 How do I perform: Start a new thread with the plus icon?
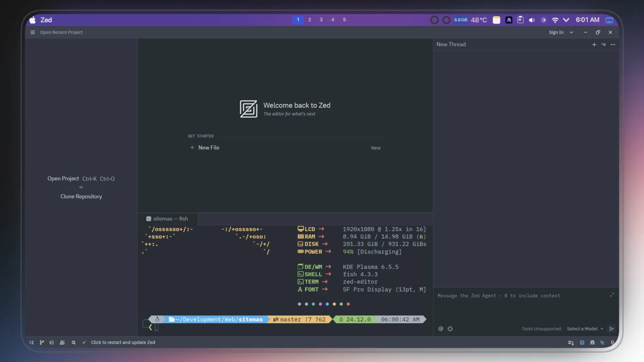tap(594, 44)
